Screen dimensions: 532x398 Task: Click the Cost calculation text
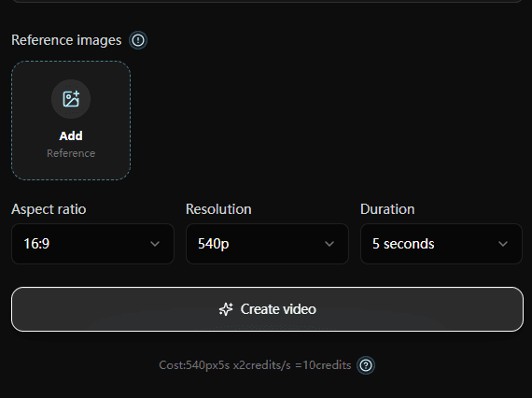click(x=255, y=365)
